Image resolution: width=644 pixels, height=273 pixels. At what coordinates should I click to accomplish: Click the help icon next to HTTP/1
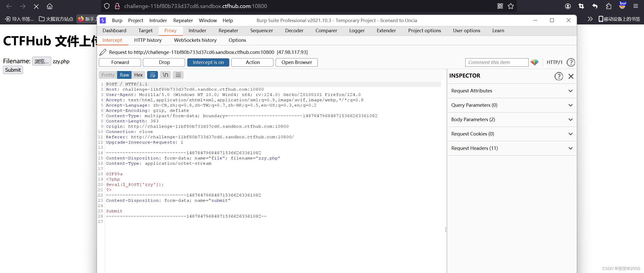point(570,62)
